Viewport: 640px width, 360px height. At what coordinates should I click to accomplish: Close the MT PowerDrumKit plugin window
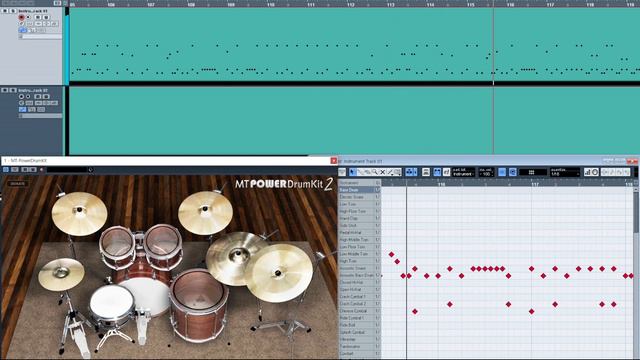333,161
